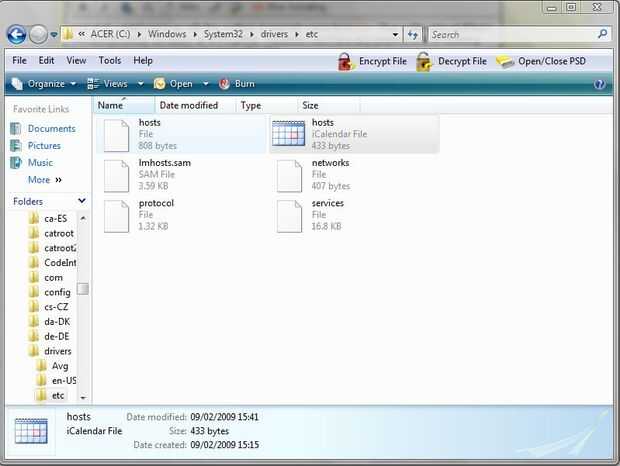The width and height of the screenshot is (620, 466).
Task: Click folder tree scrollbar down arrow
Action: 83,398
